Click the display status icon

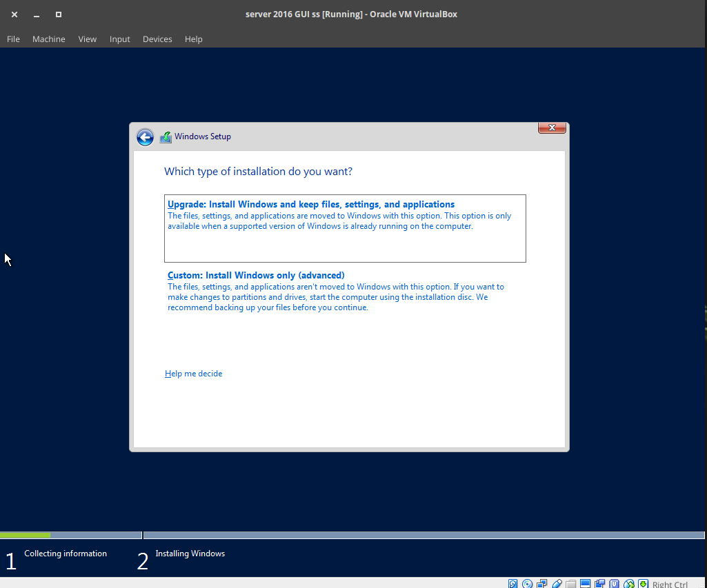click(x=586, y=584)
